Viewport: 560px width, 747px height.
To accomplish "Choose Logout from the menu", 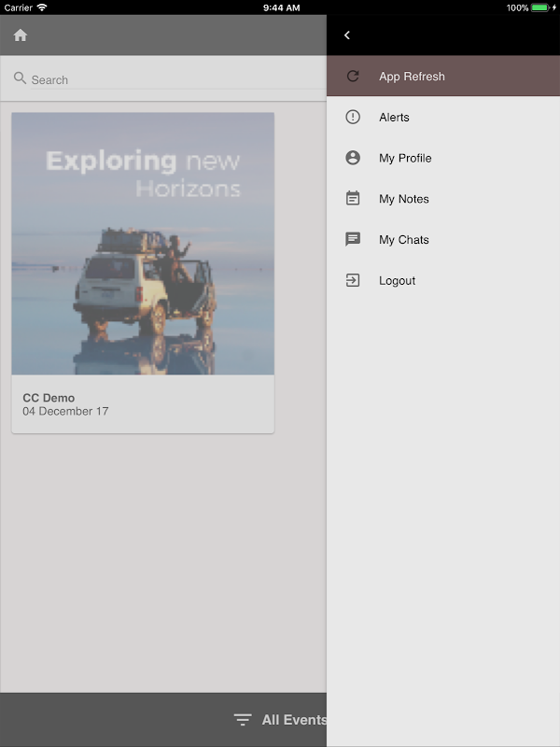I will coord(443,281).
